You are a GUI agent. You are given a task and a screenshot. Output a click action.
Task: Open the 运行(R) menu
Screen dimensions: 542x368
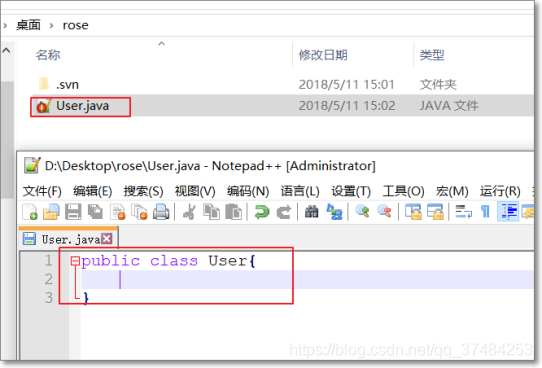tap(500, 191)
